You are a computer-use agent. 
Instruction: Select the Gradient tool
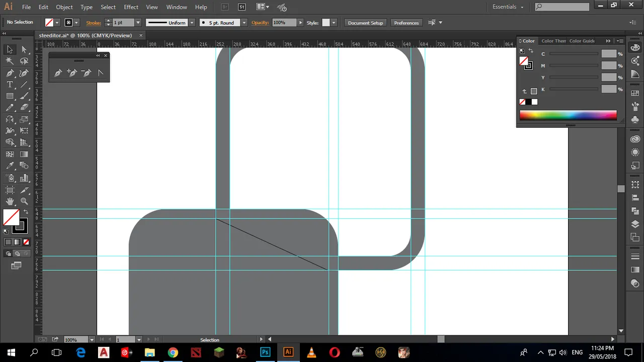(24, 154)
